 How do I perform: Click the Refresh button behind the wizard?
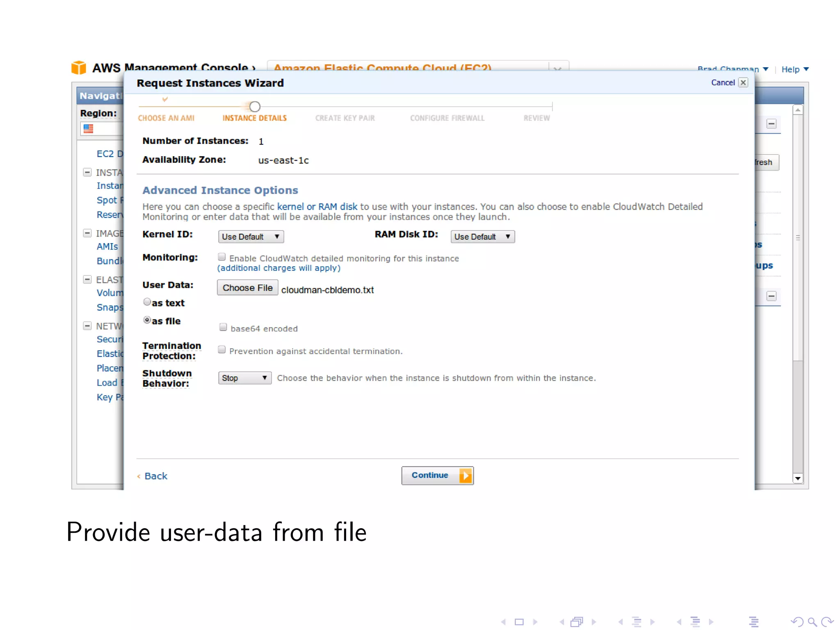766,162
